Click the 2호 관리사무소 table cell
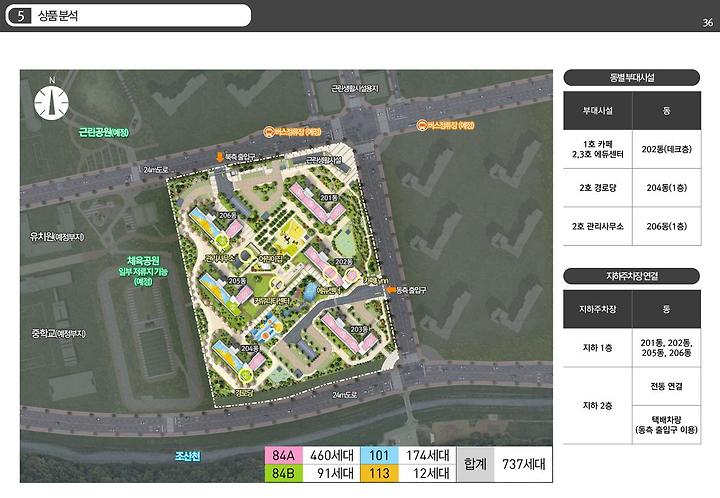The width and height of the screenshot is (720, 498). pos(598,226)
